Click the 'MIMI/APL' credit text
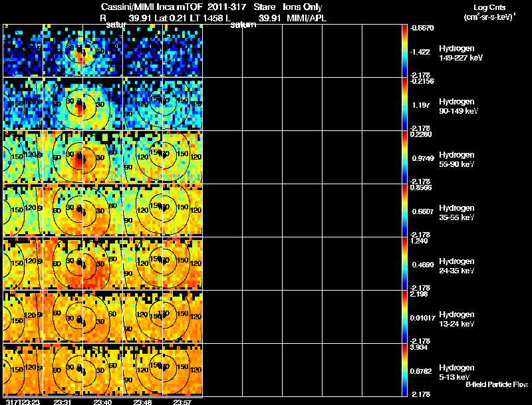532x405 pixels. [307, 18]
